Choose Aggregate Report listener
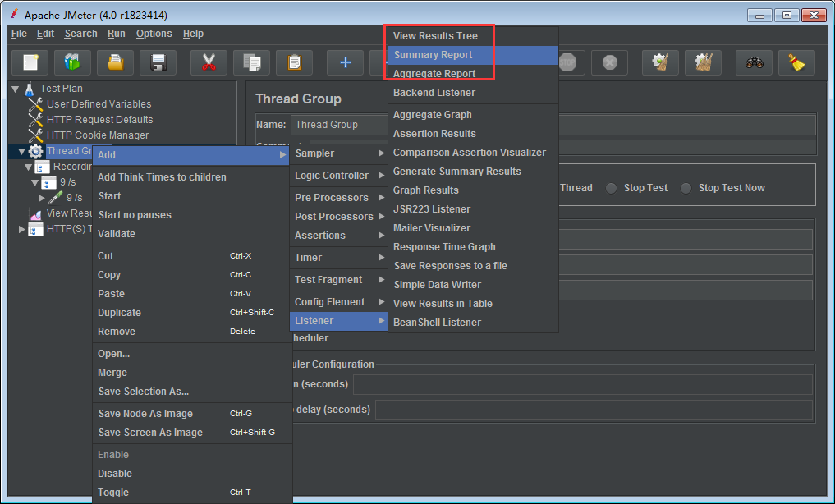Screen dimensions: 835x504 [473, 73]
